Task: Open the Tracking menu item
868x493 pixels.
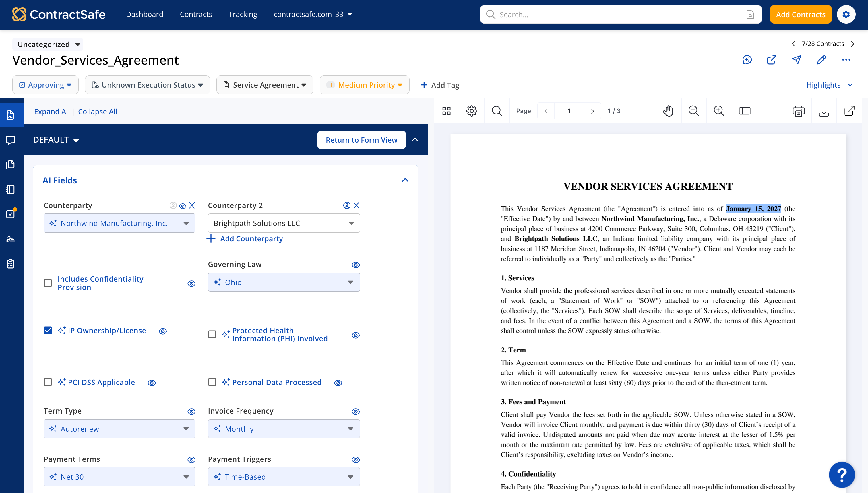Action: coord(243,15)
